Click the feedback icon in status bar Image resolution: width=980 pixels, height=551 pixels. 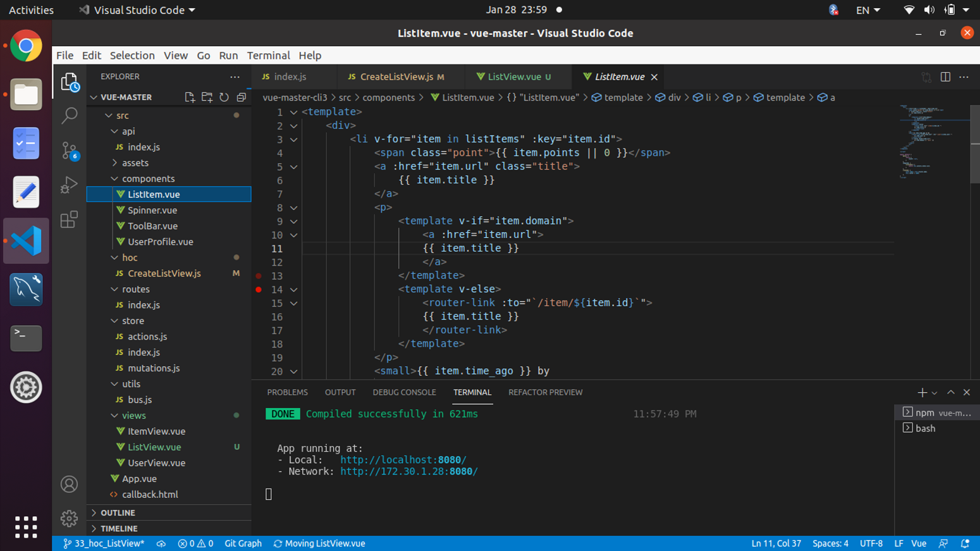pos(943,543)
